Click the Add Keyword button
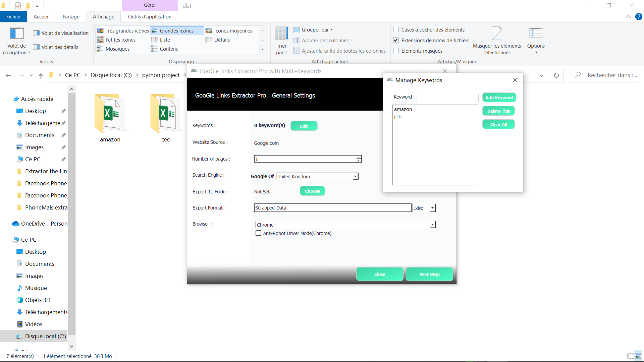 click(x=499, y=97)
